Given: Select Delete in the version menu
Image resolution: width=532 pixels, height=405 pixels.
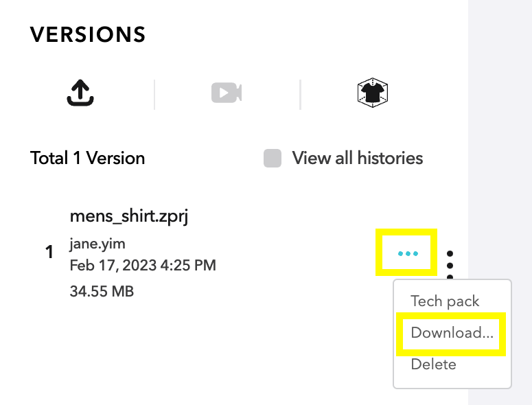Looking at the screenshot, I should click(x=433, y=364).
